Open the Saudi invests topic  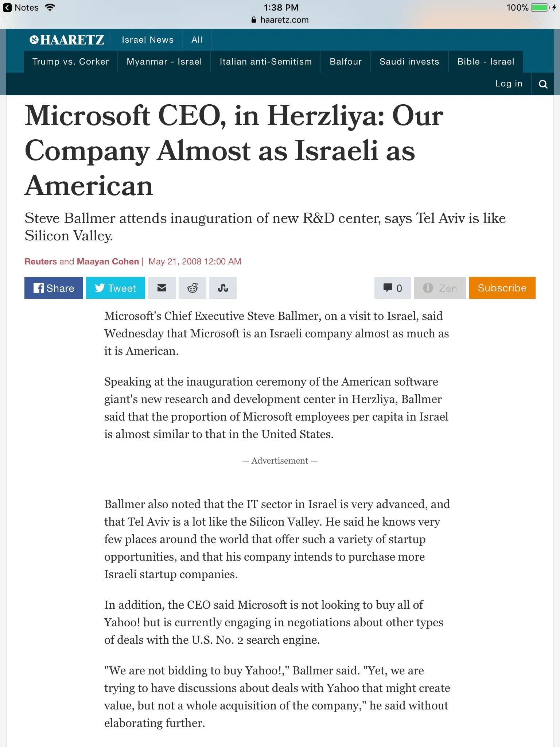409,62
